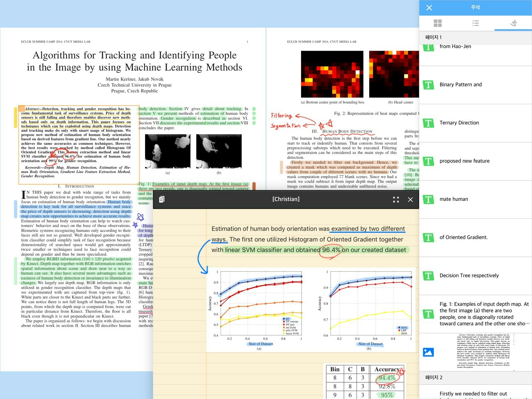Click the image annotation icon in the sidebar
The image size is (532, 399).
428,352
